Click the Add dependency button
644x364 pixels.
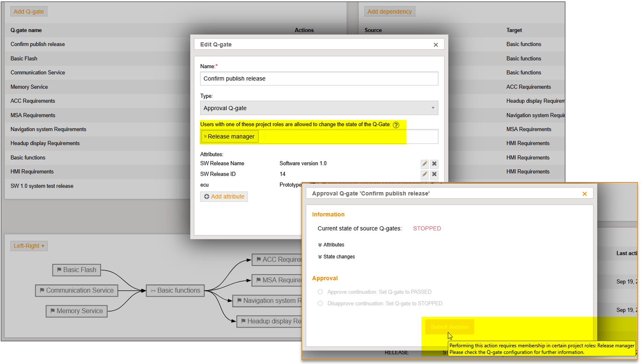[x=389, y=12]
